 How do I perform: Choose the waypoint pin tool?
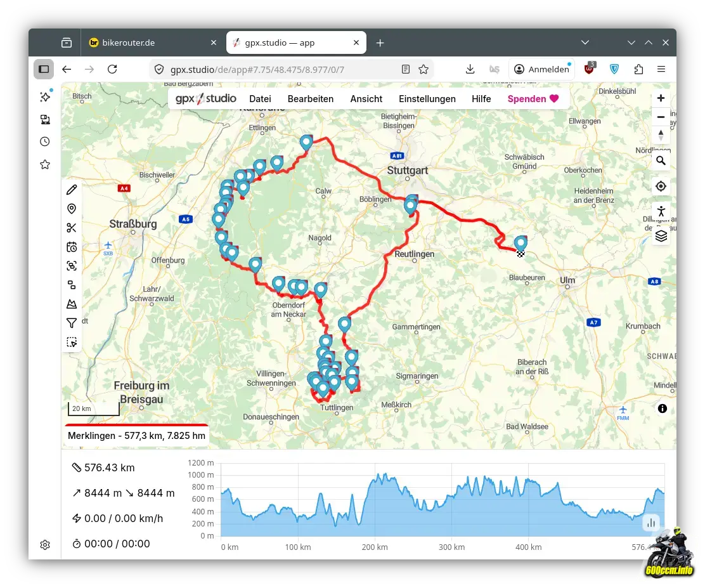pos(72,209)
